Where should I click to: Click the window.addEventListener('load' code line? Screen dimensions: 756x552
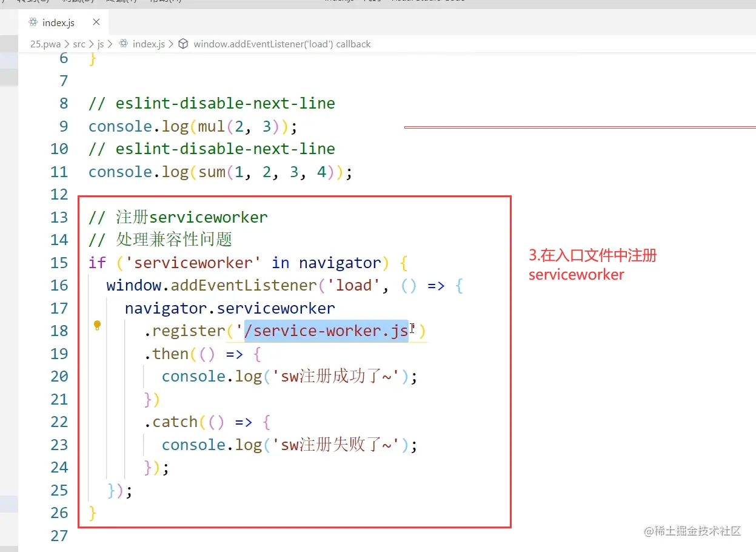(285, 286)
